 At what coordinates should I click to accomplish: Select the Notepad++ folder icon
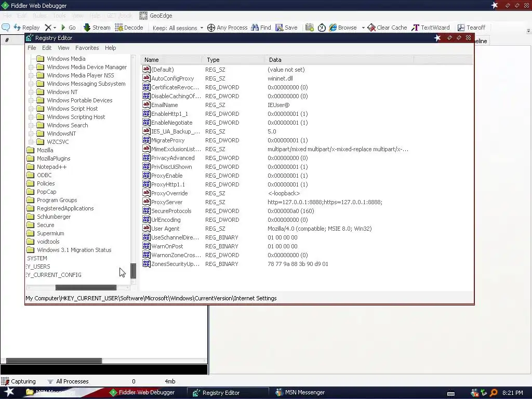(31, 167)
